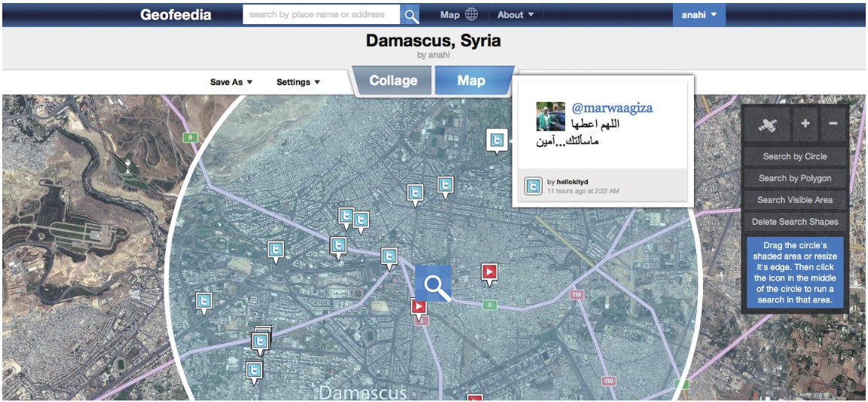Run search with the circle's center magnifier icon
The height and width of the screenshot is (402, 868).
coord(433,284)
